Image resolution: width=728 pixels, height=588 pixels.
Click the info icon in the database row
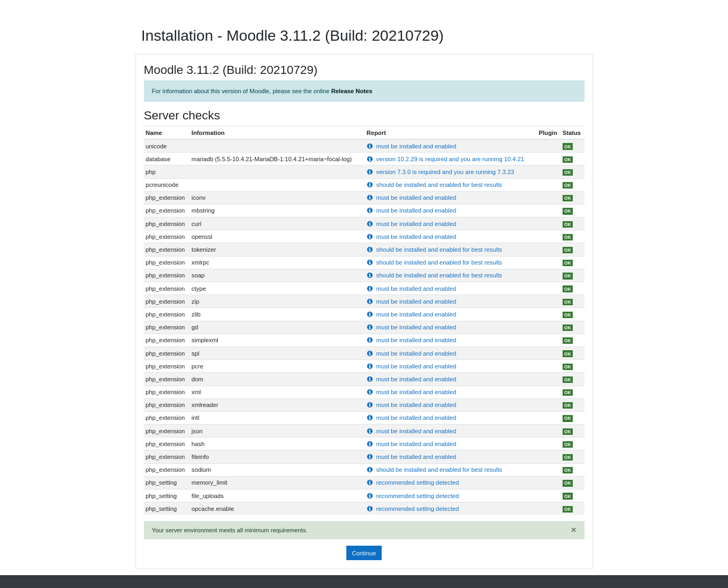pyautogui.click(x=369, y=159)
